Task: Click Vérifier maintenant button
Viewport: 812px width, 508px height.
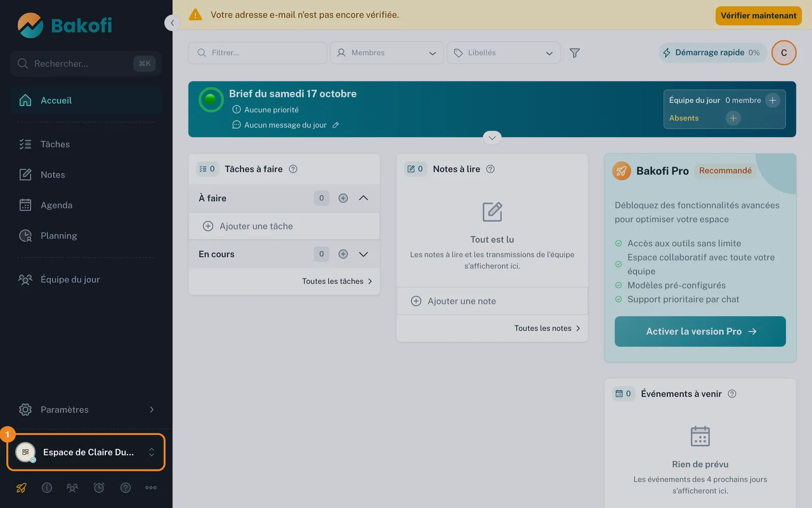Action: tap(758, 16)
